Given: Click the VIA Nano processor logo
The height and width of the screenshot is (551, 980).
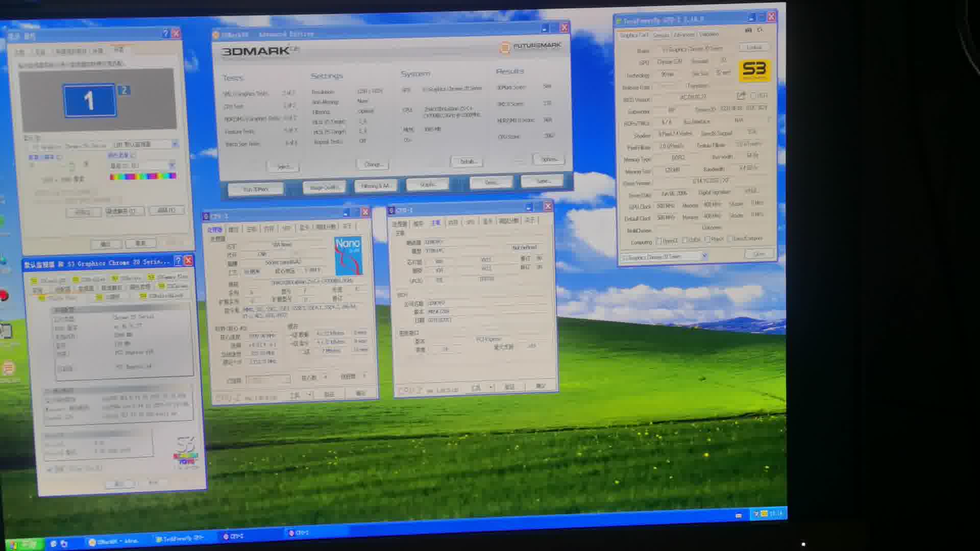Looking at the screenshot, I should (348, 256).
